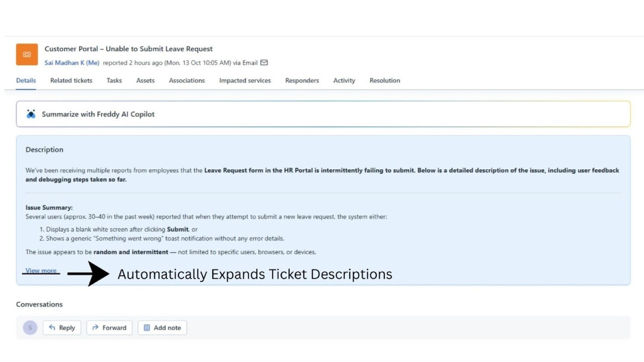Open the Activity tab
The image size is (644, 362).
(x=344, y=80)
